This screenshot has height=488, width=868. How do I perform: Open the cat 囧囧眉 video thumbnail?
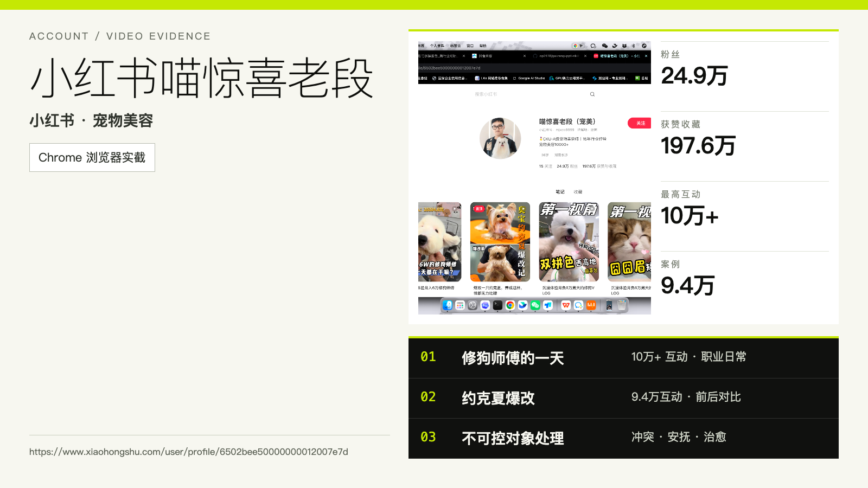point(629,242)
